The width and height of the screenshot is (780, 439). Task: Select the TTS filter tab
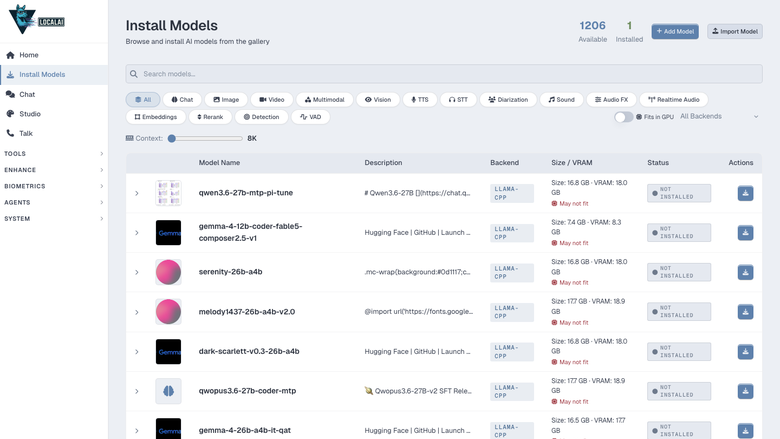[x=420, y=99]
